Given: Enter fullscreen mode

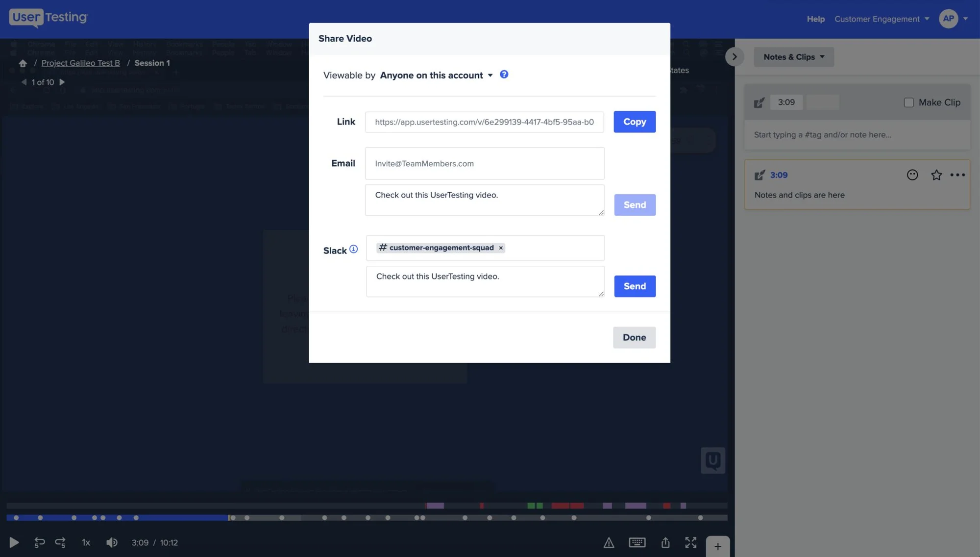Looking at the screenshot, I should [x=691, y=542].
